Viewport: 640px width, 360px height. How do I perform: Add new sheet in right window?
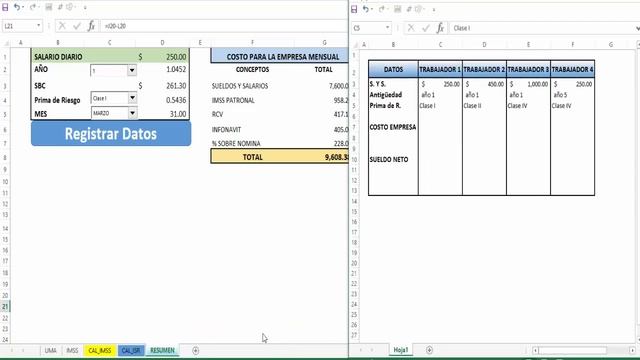click(x=429, y=350)
